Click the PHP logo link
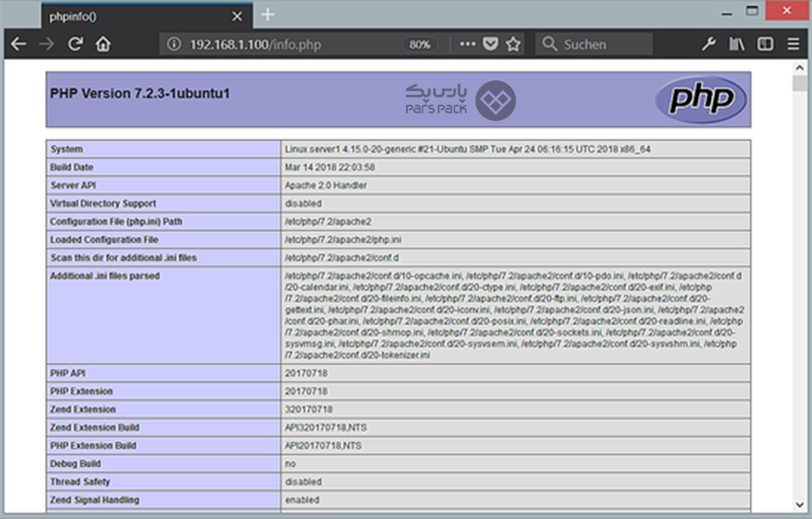 pos(701,98)
